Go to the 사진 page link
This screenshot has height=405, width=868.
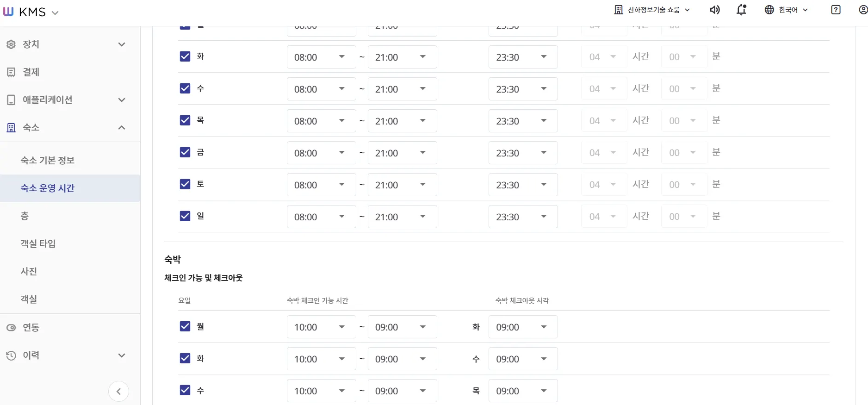[29, 271]
